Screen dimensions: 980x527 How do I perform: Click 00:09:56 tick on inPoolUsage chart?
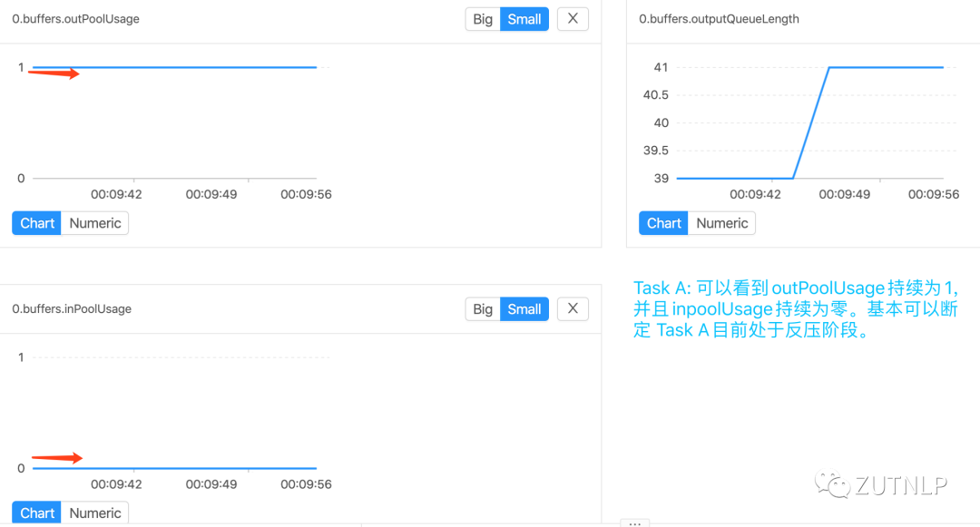[x=306, y=484]
